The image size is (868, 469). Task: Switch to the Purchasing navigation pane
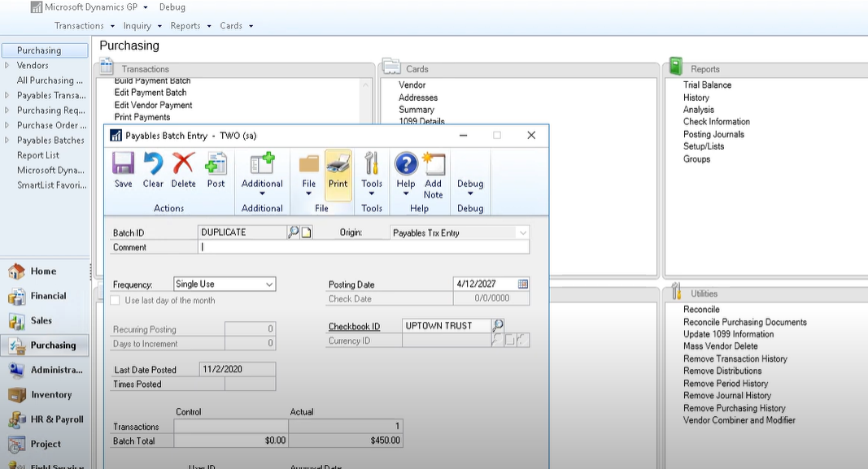click(44, 345)
